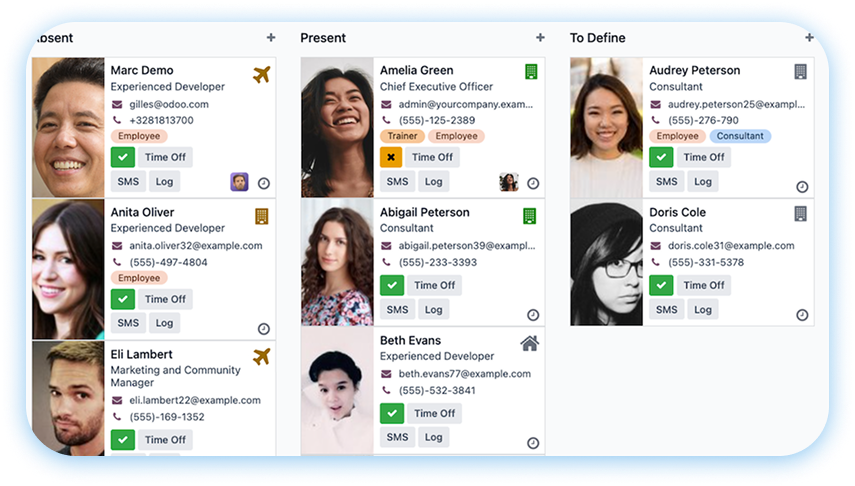Click the airplane icon on Eli Lambert's card
Screen dimensions: 855x486
(262, 357)
